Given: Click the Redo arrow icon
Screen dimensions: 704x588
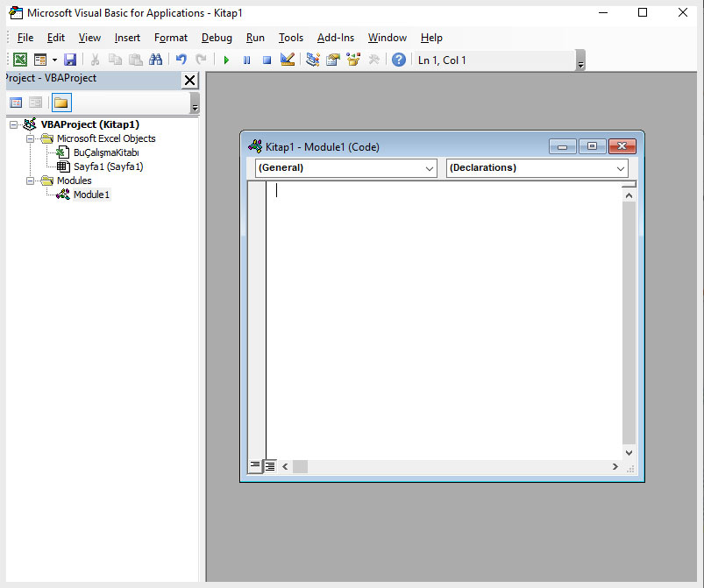Looking at the screenshot, I should (x=201, y=60).
